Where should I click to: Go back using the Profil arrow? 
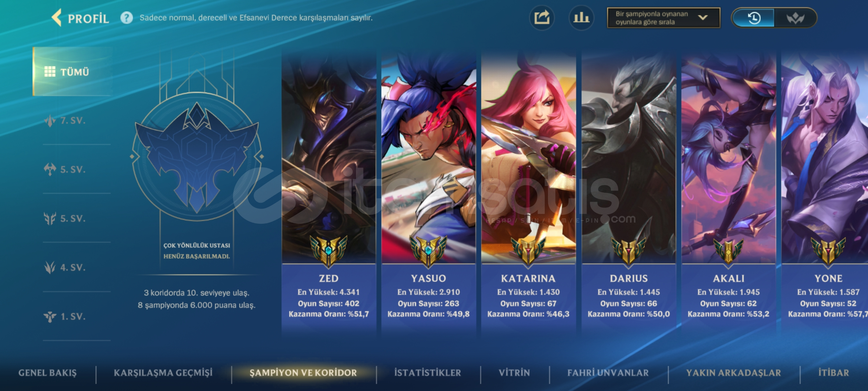coord(56,18)
